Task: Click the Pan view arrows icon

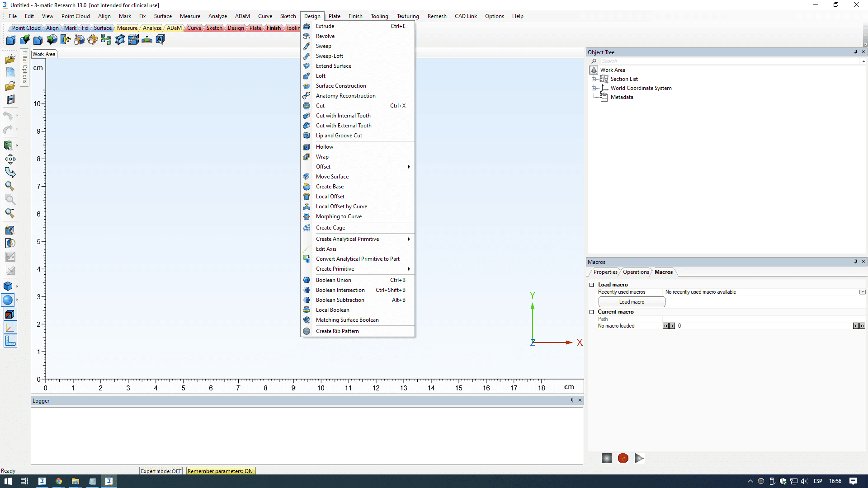Action: [10, 159]
